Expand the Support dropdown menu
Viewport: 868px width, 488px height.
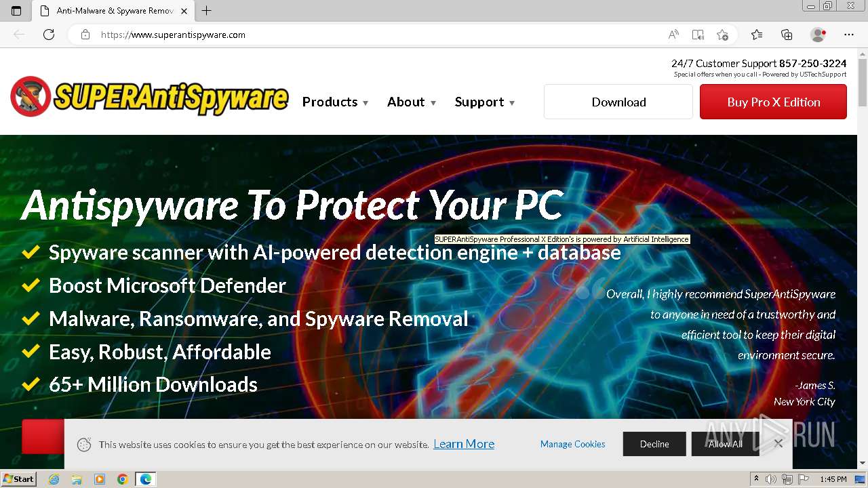[x=485, y=102]
